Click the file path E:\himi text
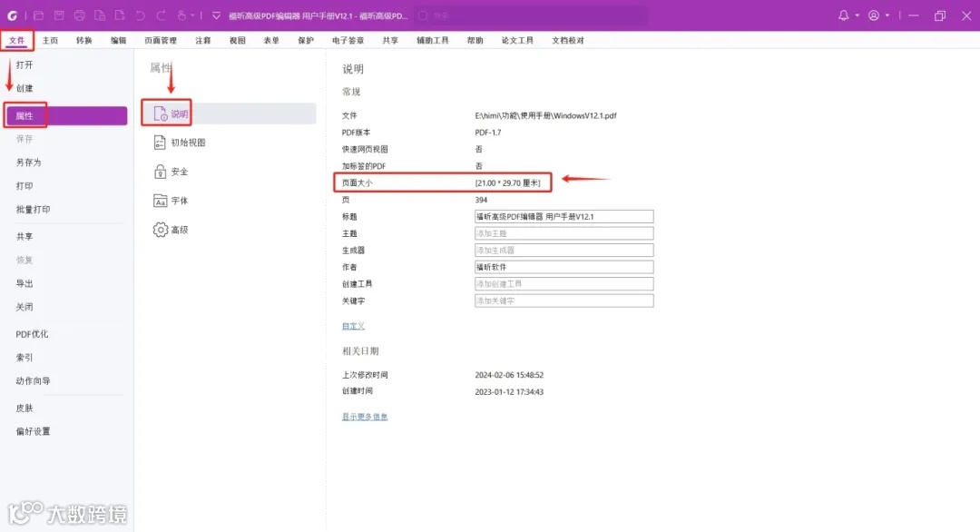980x532 pixels. 545,115
